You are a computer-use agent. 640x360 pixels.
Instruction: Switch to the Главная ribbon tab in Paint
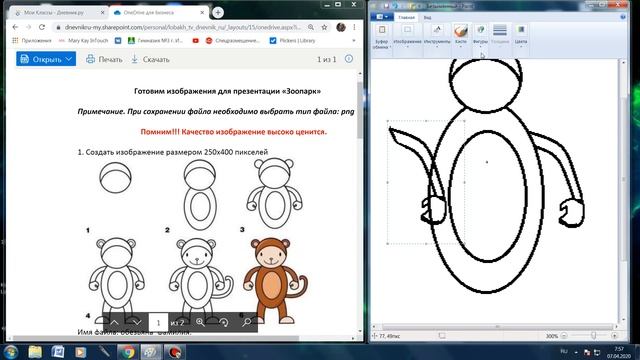406,17
